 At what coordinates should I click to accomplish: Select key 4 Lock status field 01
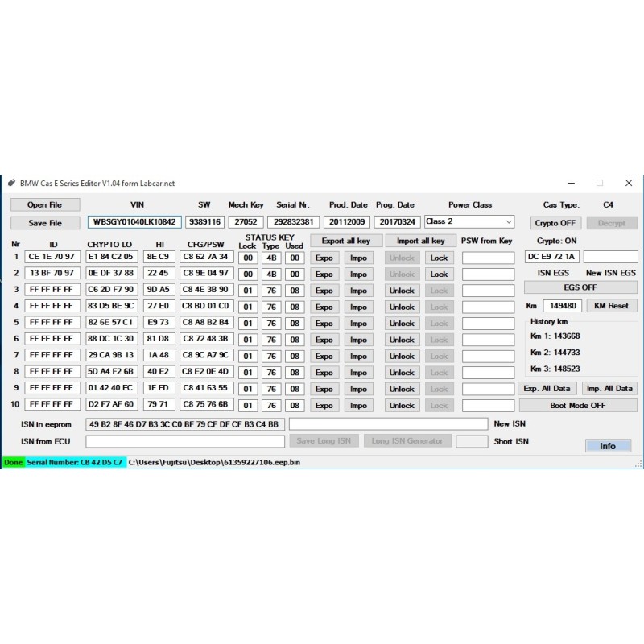click(x=248, y=307)
